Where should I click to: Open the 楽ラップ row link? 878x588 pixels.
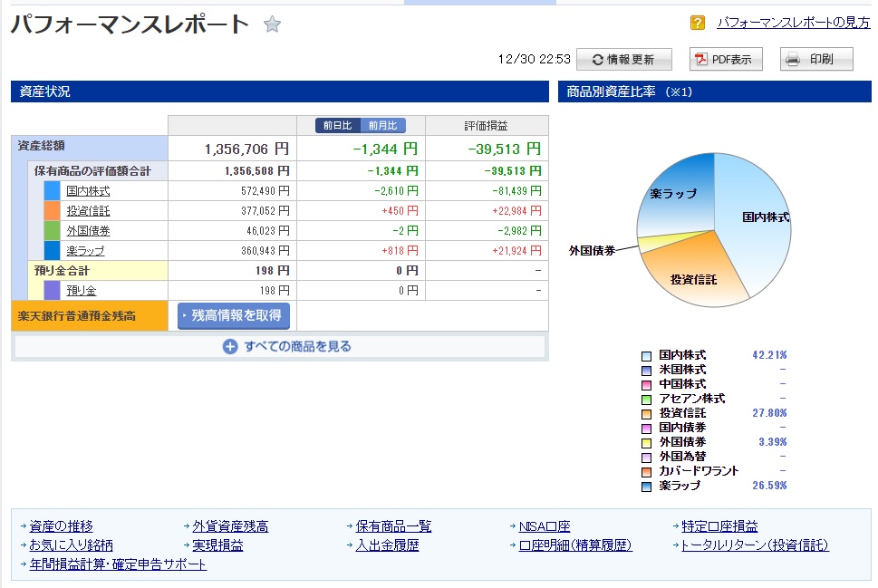[85, 251]
